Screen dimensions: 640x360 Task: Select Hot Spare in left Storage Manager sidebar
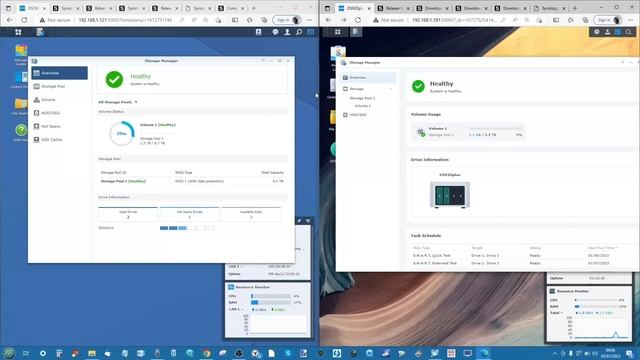(60, 126)
